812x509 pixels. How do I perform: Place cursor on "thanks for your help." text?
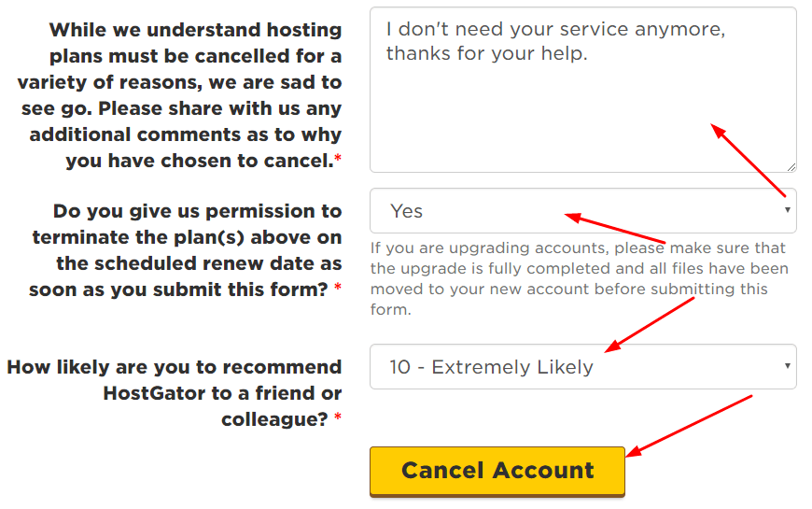point(486,54)
